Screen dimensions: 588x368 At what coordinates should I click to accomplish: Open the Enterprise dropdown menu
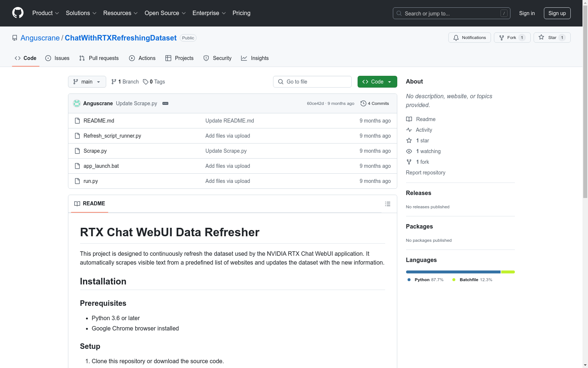[x=209, y=13]
